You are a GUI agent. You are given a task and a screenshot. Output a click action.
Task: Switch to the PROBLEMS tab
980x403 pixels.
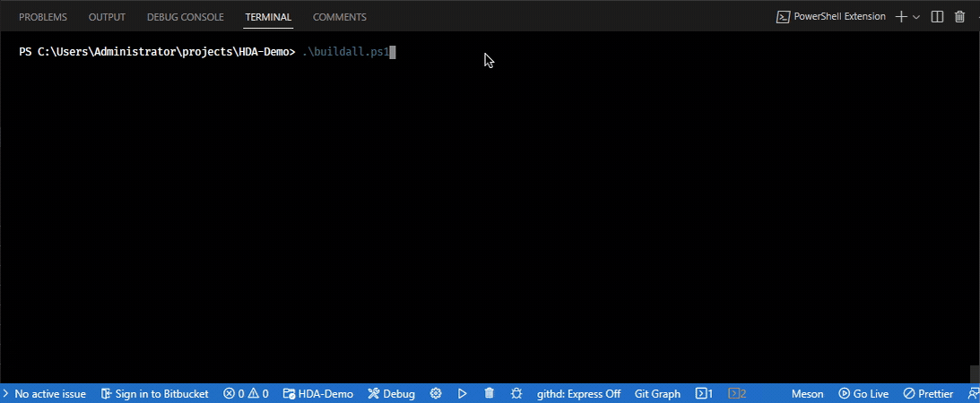[x=42, y=17]
